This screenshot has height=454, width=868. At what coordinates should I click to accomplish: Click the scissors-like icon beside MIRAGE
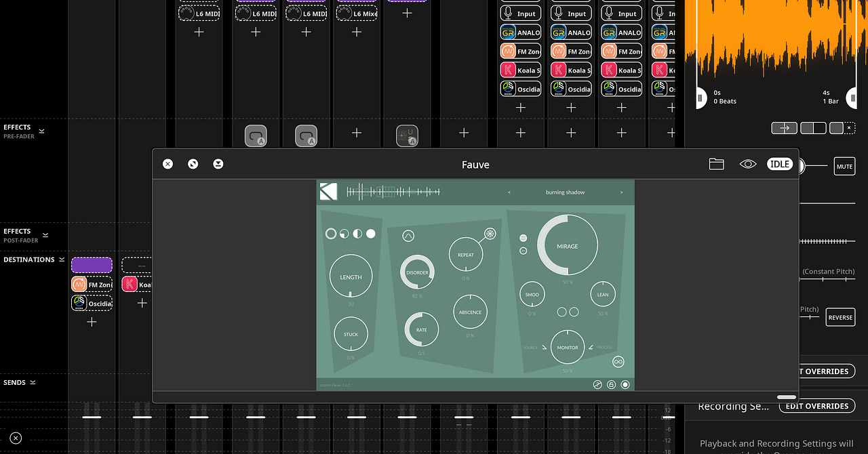(524, 251)
